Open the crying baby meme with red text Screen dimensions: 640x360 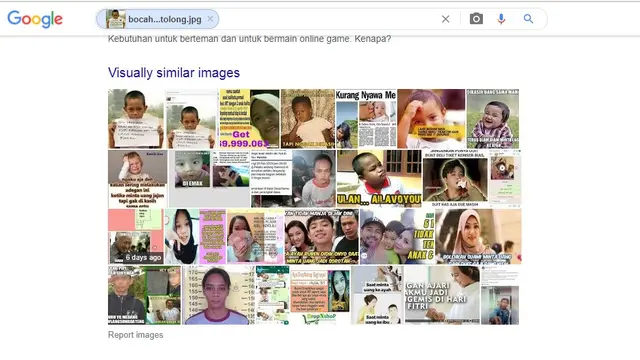pyautogui.click(x=138, y=178)
